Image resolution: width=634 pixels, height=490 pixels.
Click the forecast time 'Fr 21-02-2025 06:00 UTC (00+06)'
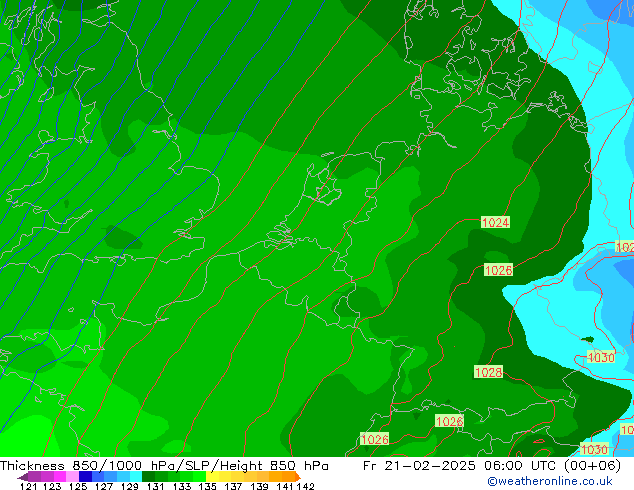point(492,466)
